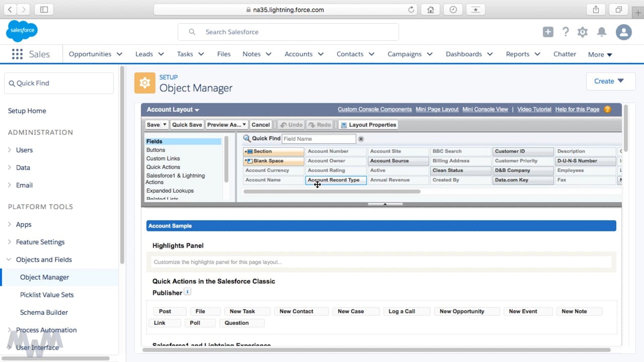This screenshot has width=644, height=362.
Task: Open the Accounts tab
Action: click(x=298, y=54)
